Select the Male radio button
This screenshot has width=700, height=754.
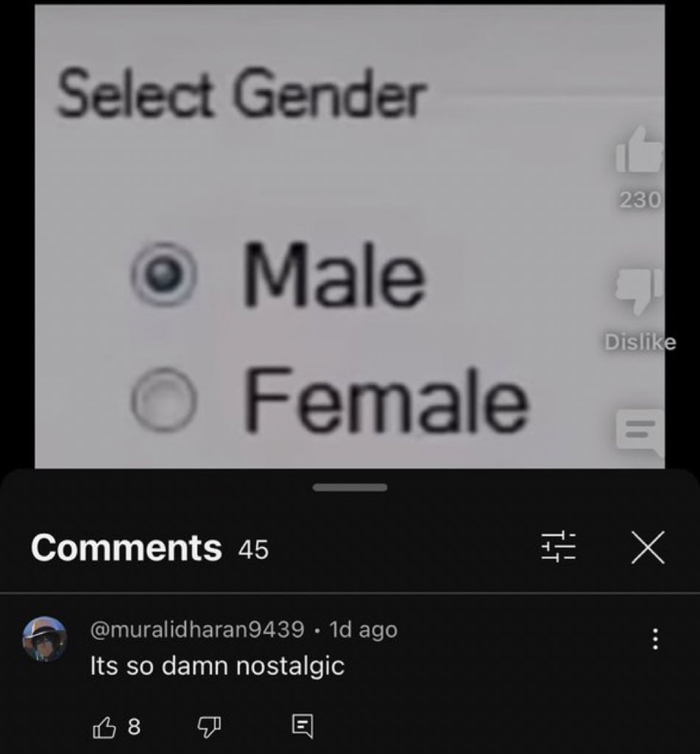pos(164,275)
